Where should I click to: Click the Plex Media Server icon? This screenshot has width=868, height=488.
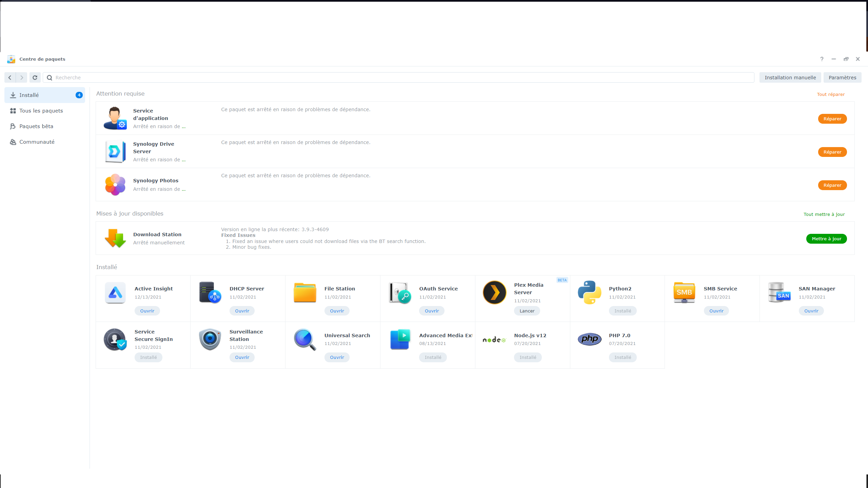click(494, 292)
